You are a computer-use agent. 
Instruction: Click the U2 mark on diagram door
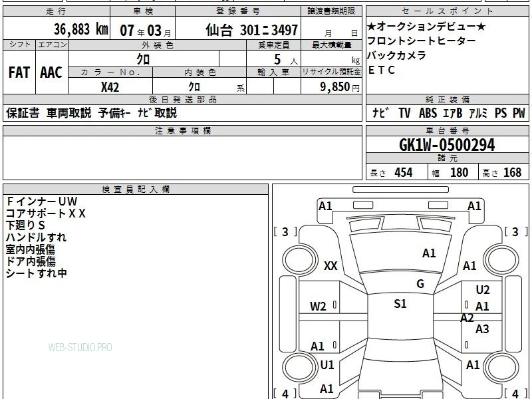point(483,290)
